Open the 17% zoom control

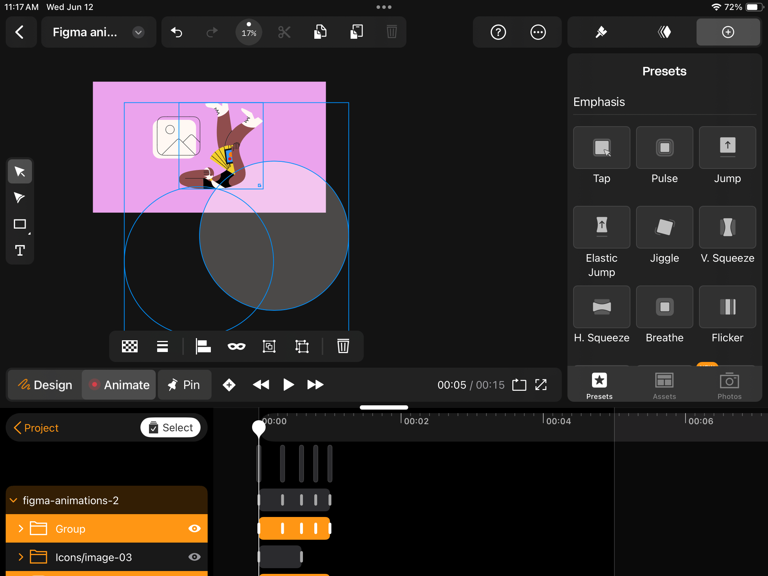pos(249,32)
